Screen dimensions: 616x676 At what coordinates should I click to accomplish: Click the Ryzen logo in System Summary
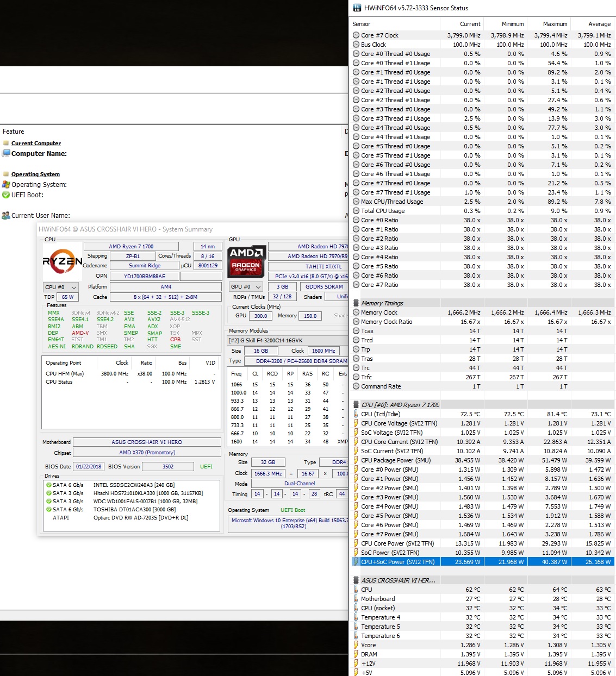62,262
